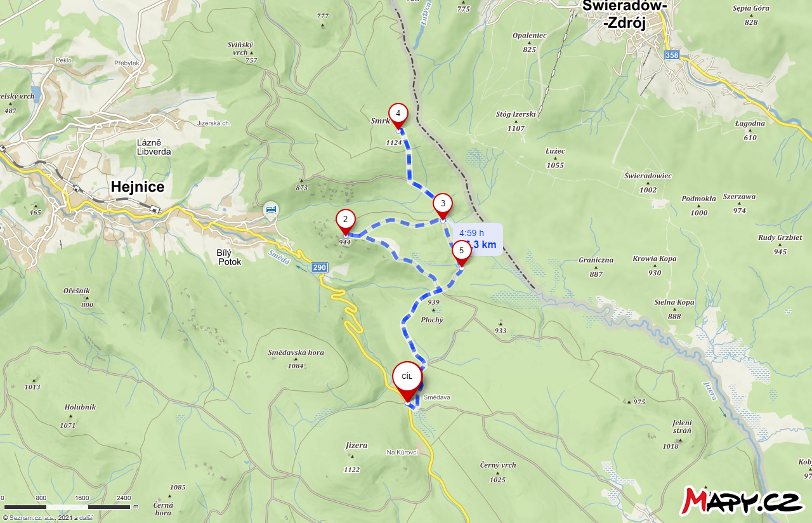Click the Świeradów-Zdrój town label
This screenshot has width=812, height=523.
click(625, 15)
